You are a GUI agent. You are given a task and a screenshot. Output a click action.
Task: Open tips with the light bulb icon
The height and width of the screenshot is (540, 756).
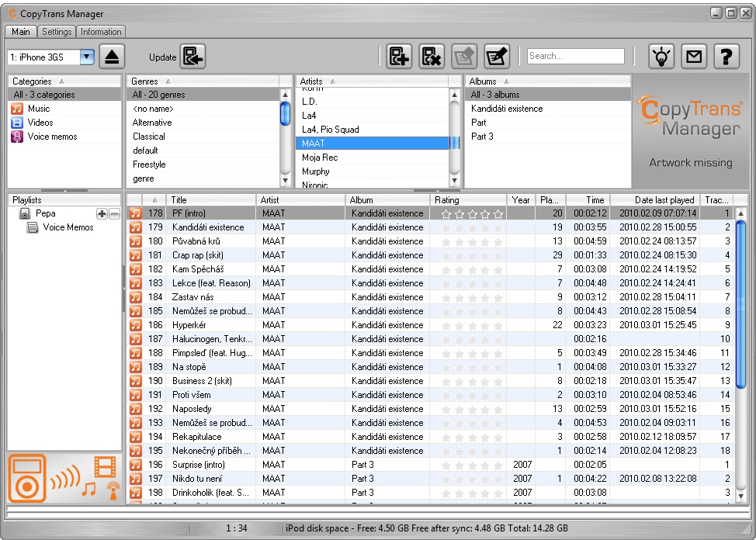click(x=661, y=57)
